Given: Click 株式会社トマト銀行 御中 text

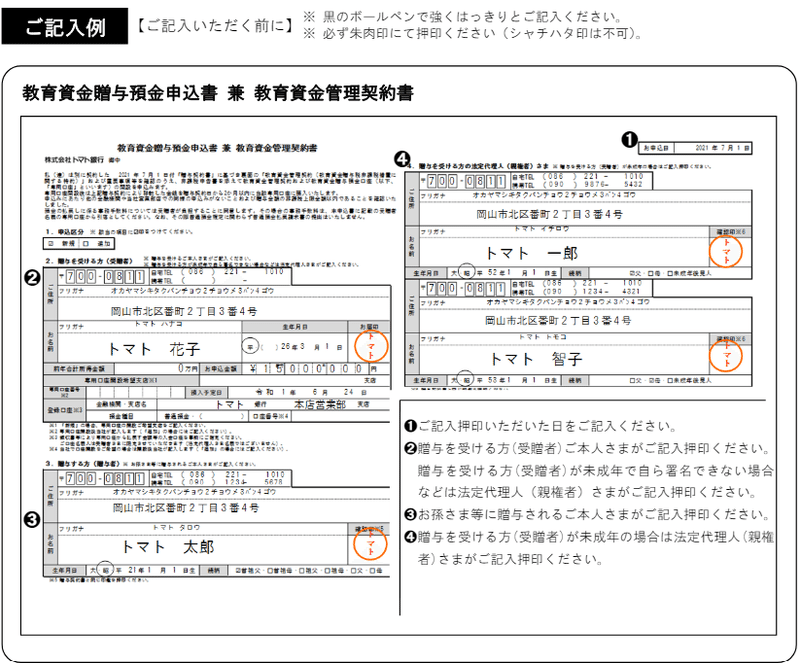Looking at the screenshot, I should click(x=82, y=160).
